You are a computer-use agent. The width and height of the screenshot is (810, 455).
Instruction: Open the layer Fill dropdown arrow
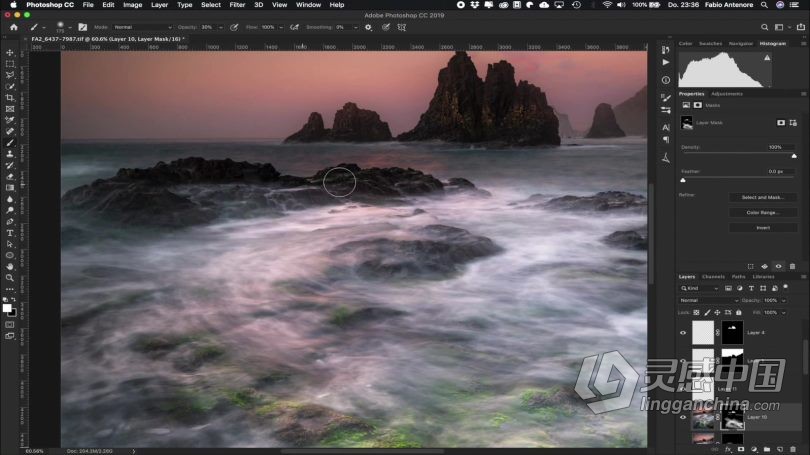click(x=784, y=312)
